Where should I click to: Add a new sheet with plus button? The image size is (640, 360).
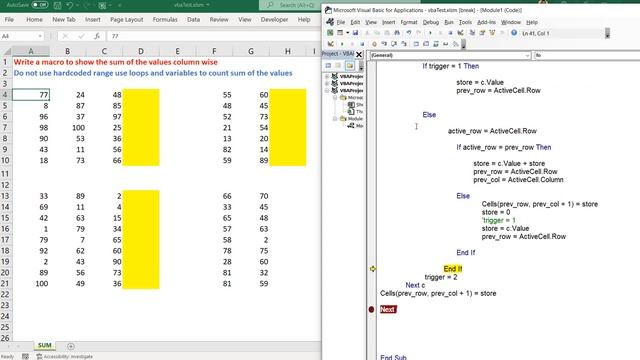coord(71,346)
